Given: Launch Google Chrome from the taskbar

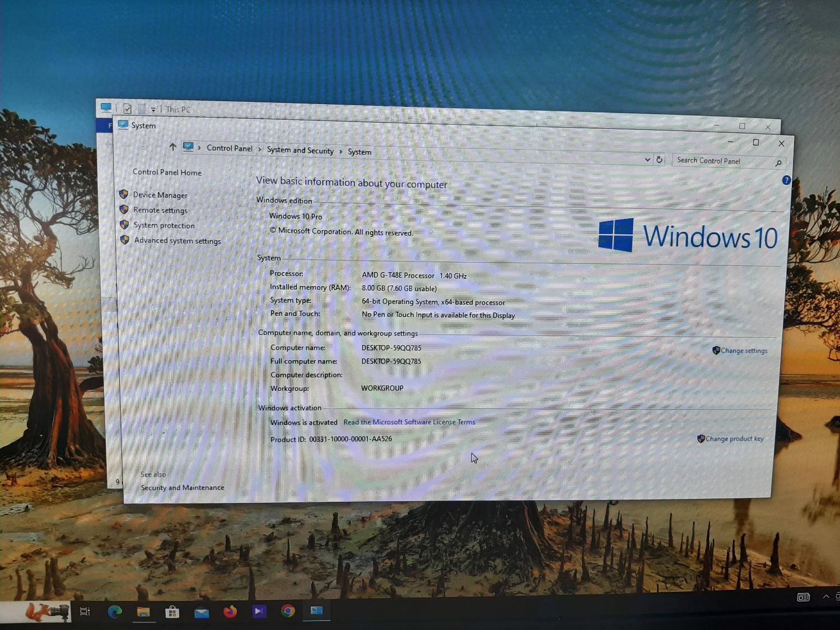Looking at the screenshot, I should [x=288, y=611].
